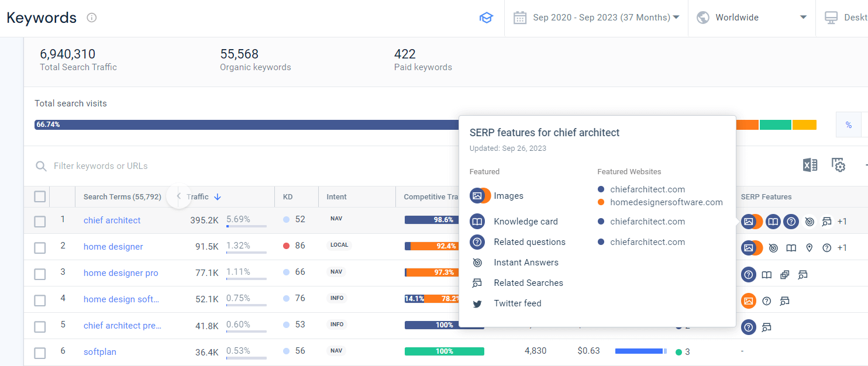This screenshot has height=366, width=868.
Task: Click the Related questions icon in the home designer row
Action: coord(826,248)
